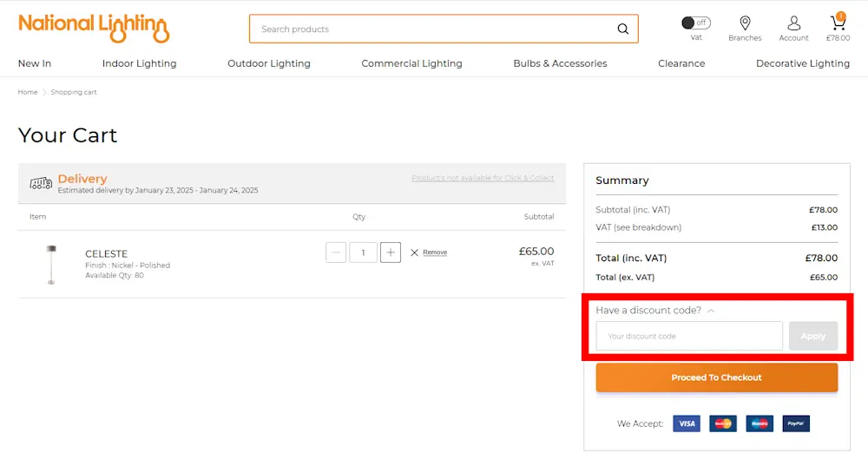Click the PayPal payment icon

tap(796, 423)
